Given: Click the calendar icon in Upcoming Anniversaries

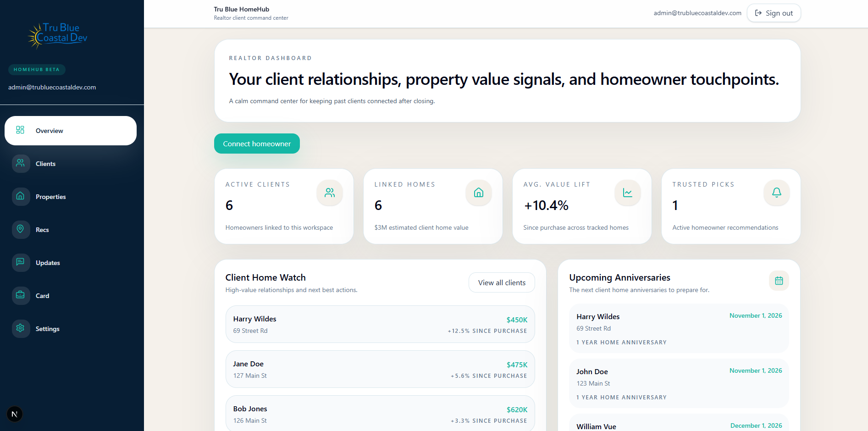Looking at the screenshot, I should click(x=779, y=281).
